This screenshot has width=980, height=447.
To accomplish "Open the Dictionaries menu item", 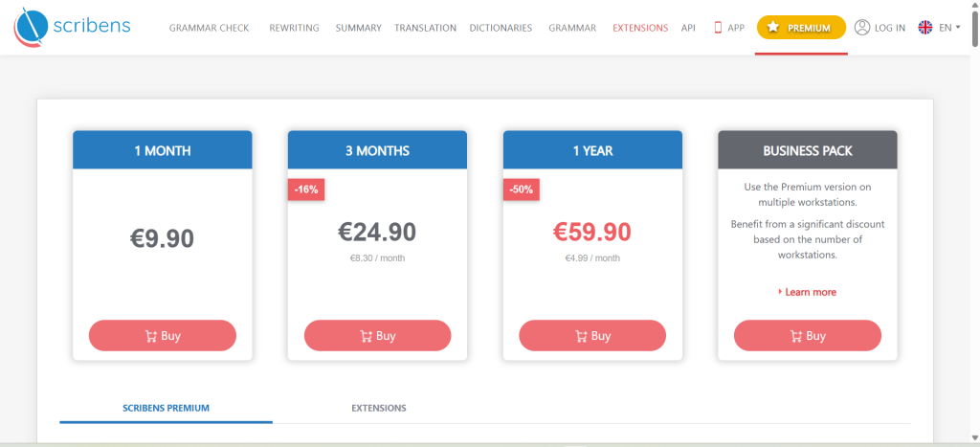I will 501,28.
